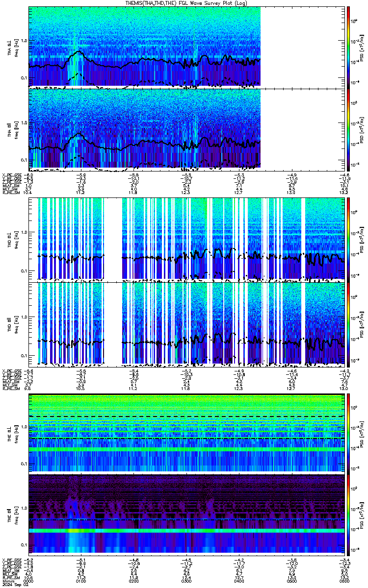The image size is (368, 588).
Task: Click the 0400 time tick label
Action: pos(238,581)
